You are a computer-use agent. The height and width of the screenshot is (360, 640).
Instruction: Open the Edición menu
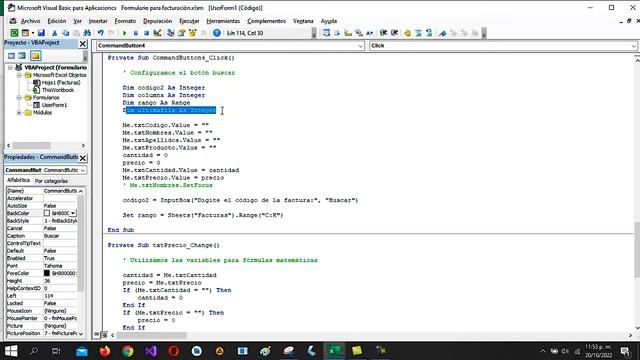point(57,21)
